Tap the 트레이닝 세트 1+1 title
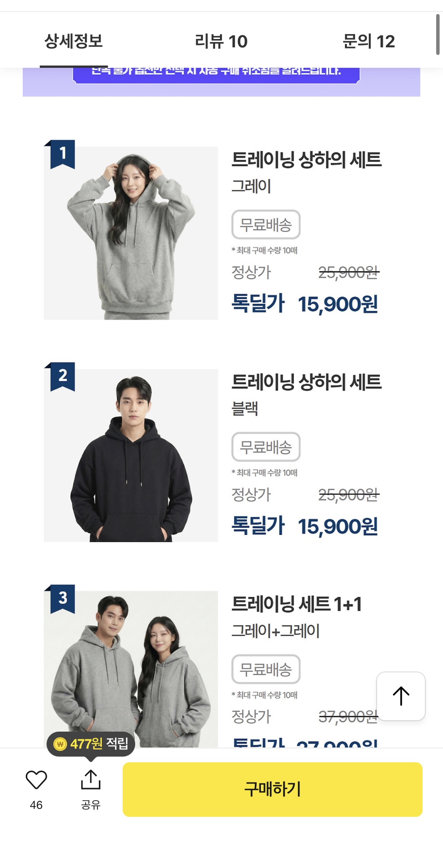Image resolution: width=443 pixels, height=868 pixels. 296,604
